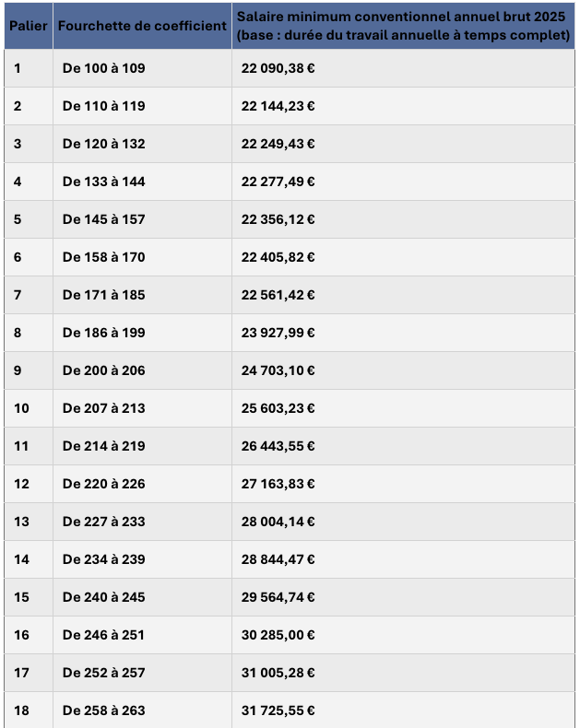Click the cell De 227 à 233
The width and height of the screenshot is (580, 728).
(x=104, y=522)
